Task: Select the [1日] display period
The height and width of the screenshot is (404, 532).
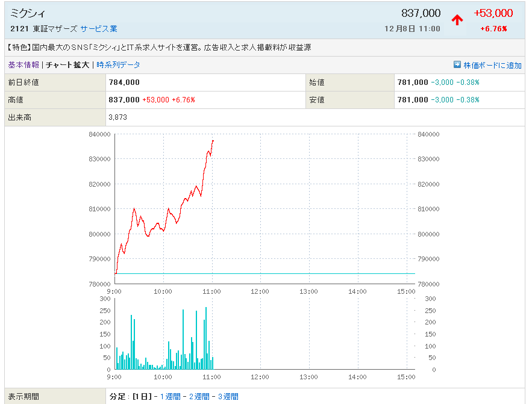Action: click(141, 396)
